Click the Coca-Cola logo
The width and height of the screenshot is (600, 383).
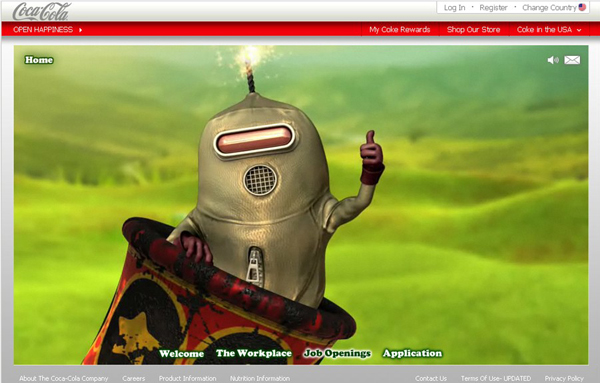[42, 11]
